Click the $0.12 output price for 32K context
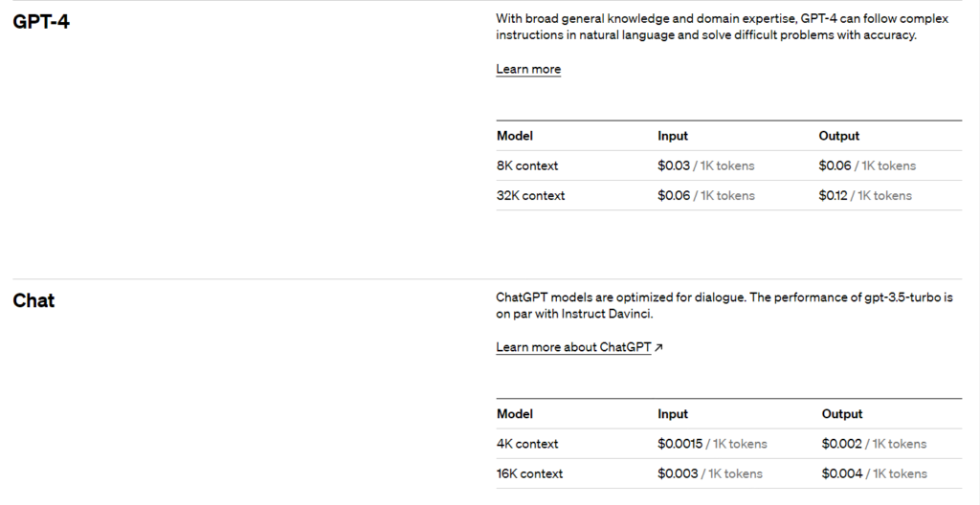 [834, 195]
